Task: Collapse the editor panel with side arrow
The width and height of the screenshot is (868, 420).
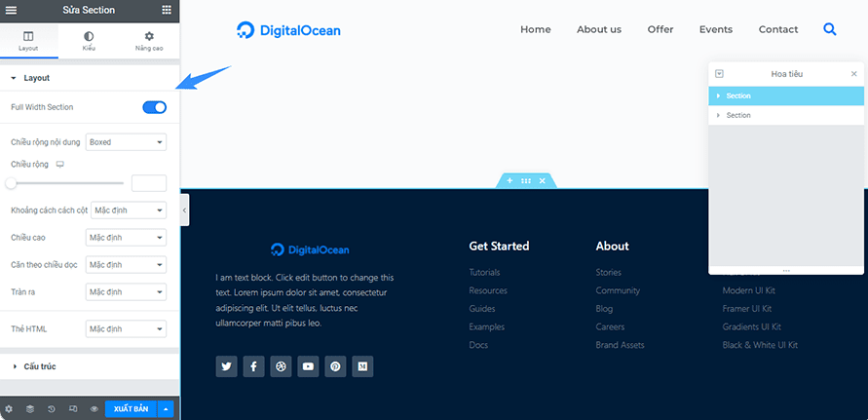Action: [184, 210]
